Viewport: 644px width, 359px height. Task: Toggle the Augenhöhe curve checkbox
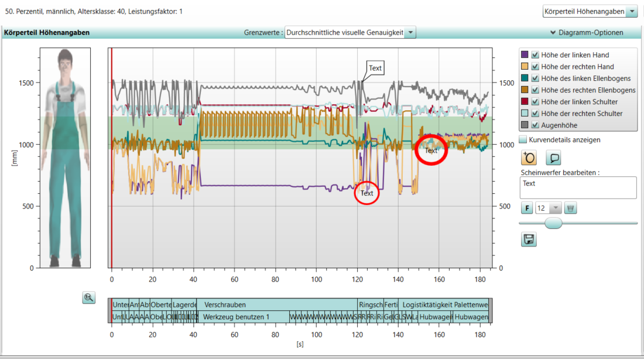point(535,125)
